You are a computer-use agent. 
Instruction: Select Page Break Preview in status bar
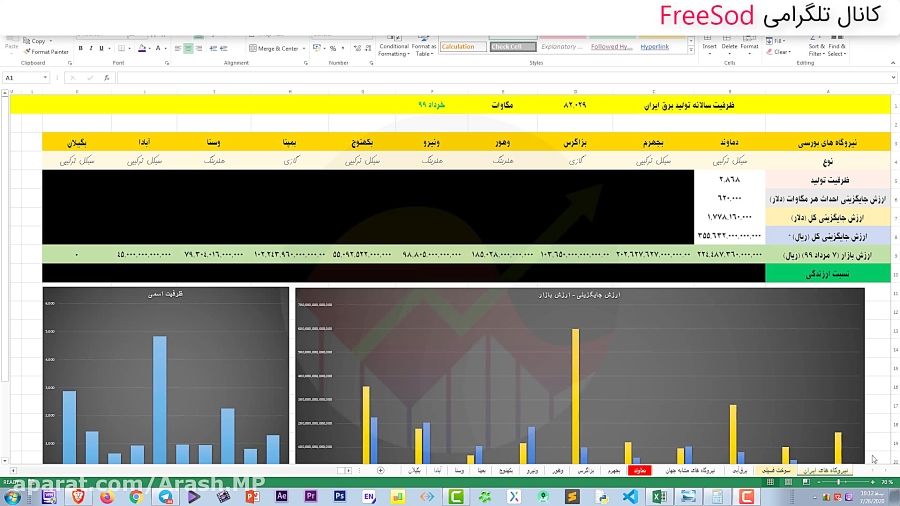tap(806, 482)
